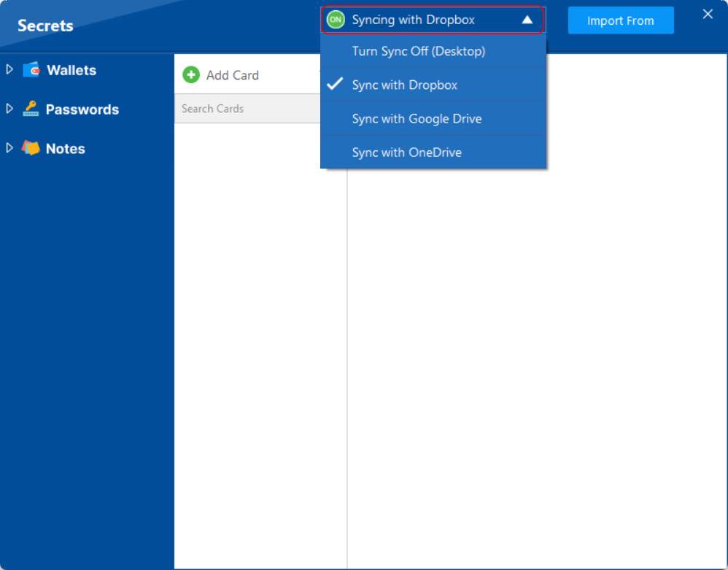
Task: Expand the Passwords tree arrow
Action: (x=9, y=109)
